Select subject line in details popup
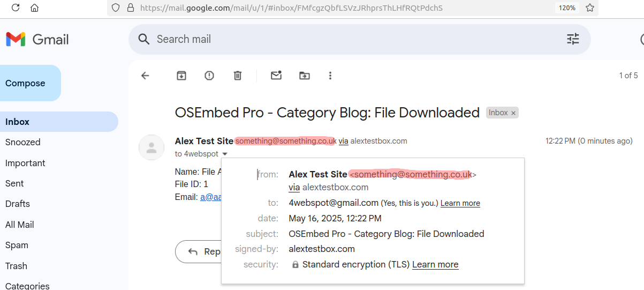The height and width of the screenshot is (290, 644). coord(387,234)
